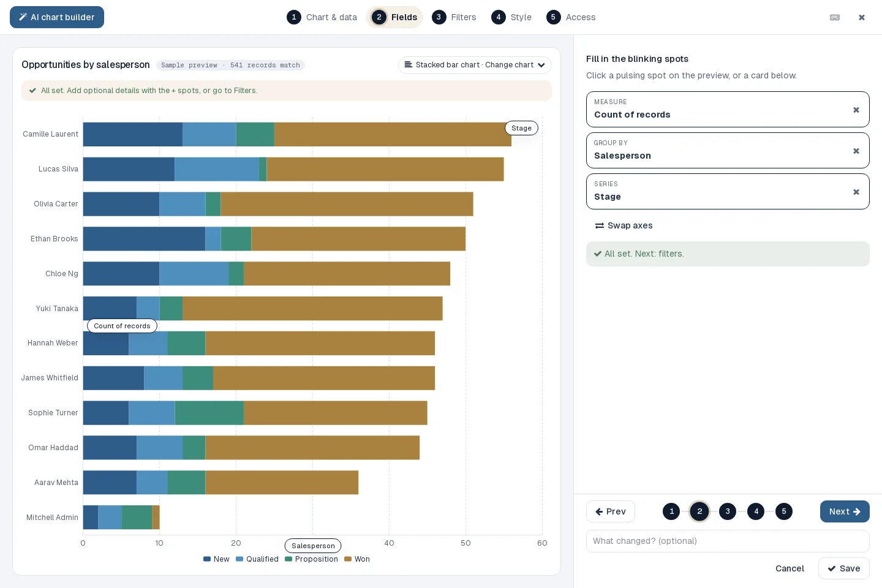
Task: Click Cancel
Action: coord(790,568)
